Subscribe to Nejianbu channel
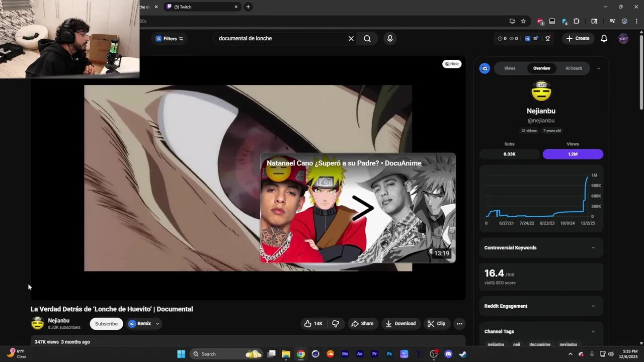 pyautogui.click(x=107, y=324)
